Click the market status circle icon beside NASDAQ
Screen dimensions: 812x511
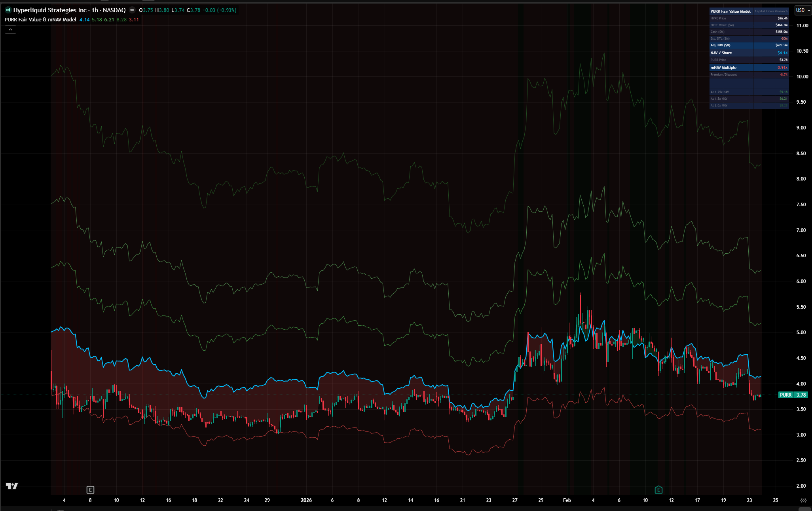point(132,10)
